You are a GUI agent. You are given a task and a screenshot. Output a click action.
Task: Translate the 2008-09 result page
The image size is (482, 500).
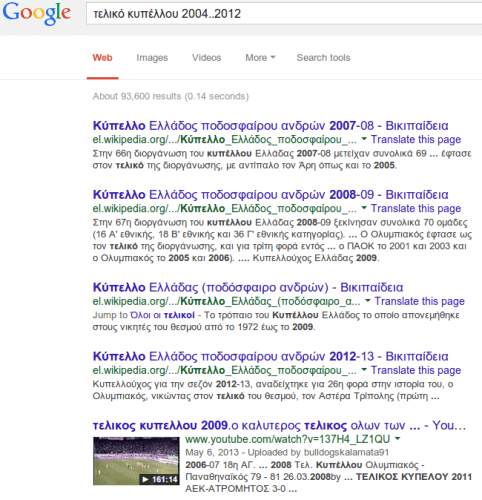(416, 208)
